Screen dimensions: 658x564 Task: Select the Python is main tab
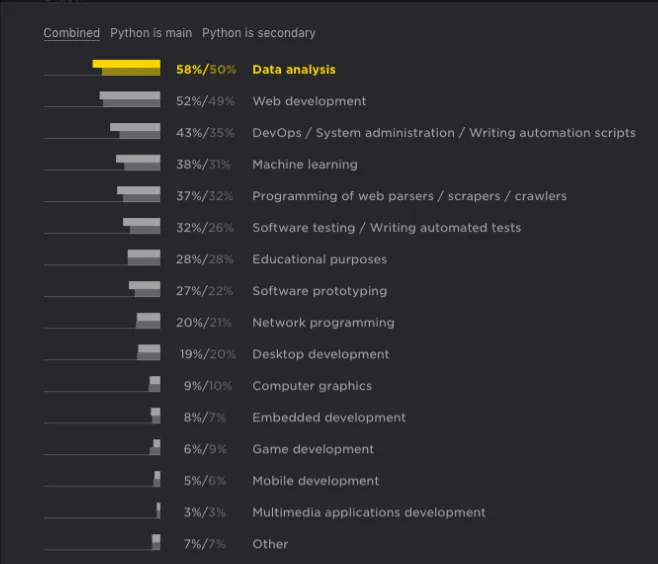click(x=151, y=33)
